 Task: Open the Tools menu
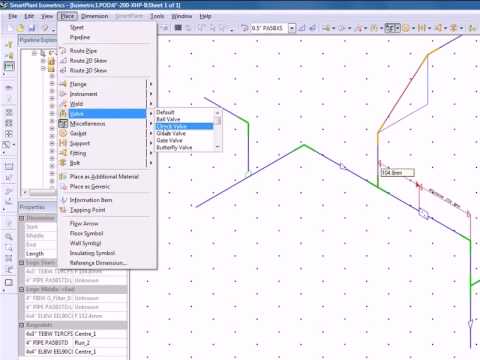pos(157,16)
